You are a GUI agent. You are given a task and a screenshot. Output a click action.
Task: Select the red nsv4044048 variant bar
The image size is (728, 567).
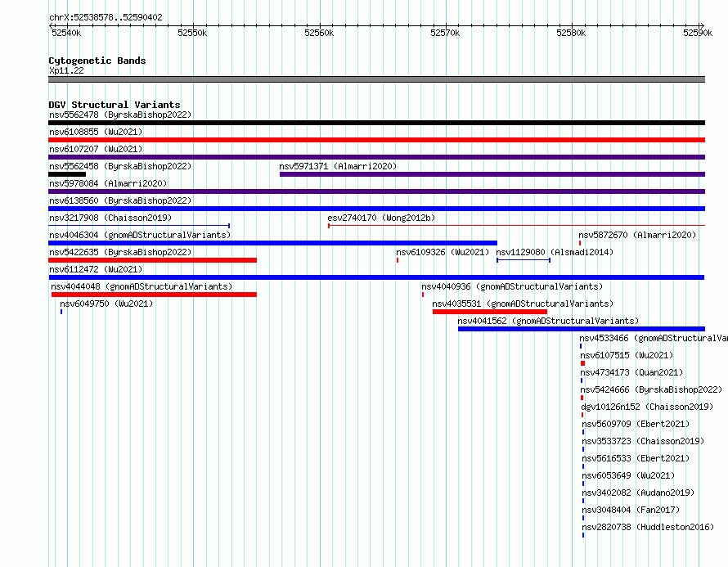point(154,295)
